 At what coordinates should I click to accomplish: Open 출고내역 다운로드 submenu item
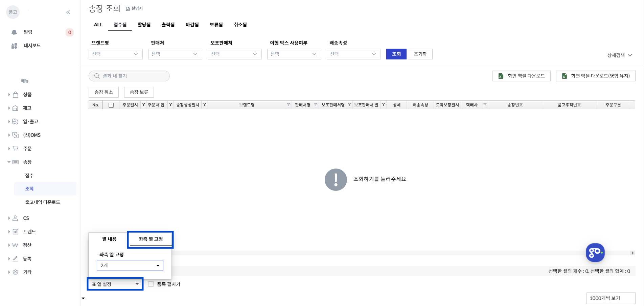[43, 202]
